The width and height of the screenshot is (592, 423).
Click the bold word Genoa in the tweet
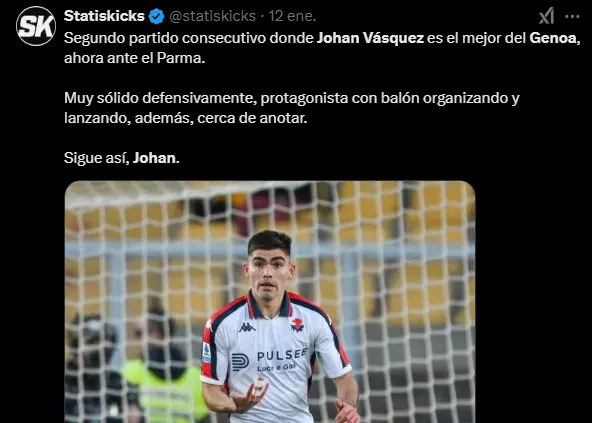click(x=555, y=38)
